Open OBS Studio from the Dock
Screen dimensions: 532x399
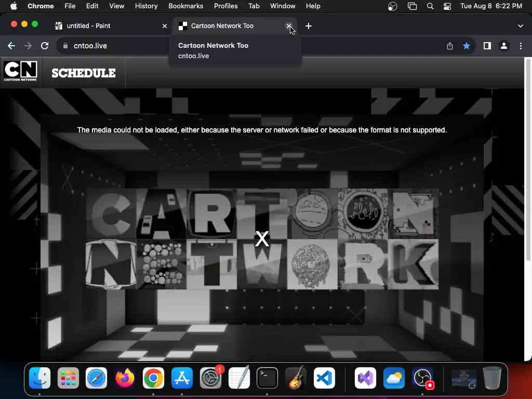tap(423, 378)
